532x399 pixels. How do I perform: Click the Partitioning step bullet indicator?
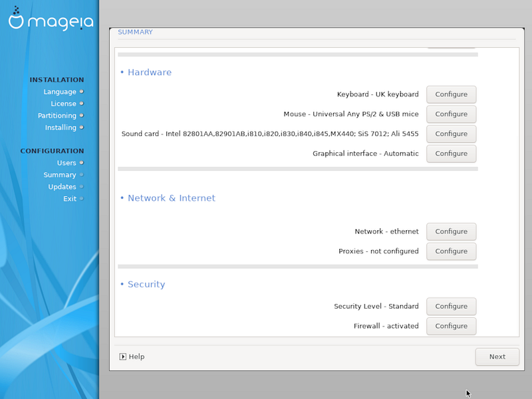(81, 115)
